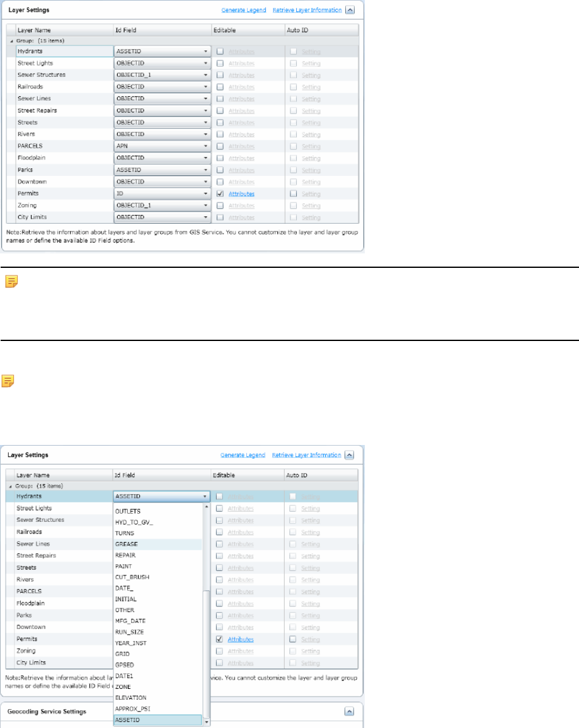Open the City Limits Id Field dropdown
Image resolution: width=579 pixels, height=728 pixels.
[x=163, y=217]
